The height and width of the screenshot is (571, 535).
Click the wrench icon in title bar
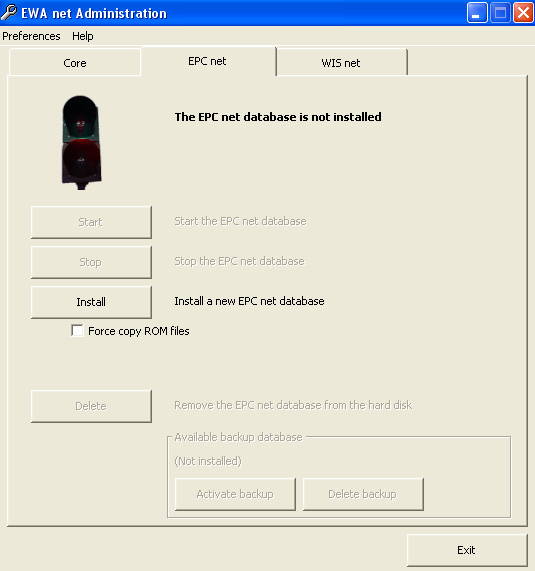(9, 12)
